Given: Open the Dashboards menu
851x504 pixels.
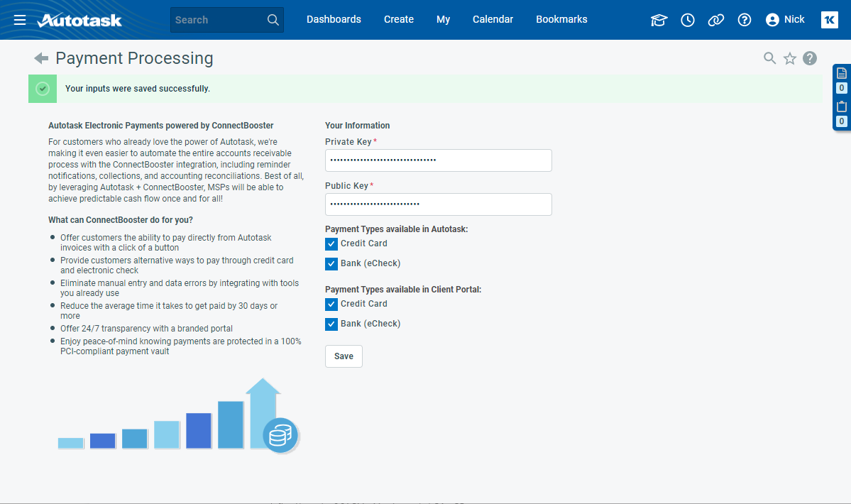Looking at the screenshot, I should pos(334,20).
